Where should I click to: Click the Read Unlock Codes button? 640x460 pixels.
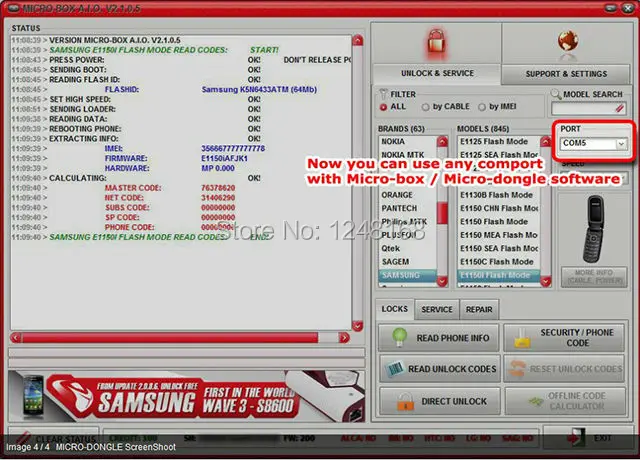click(440, 369)
